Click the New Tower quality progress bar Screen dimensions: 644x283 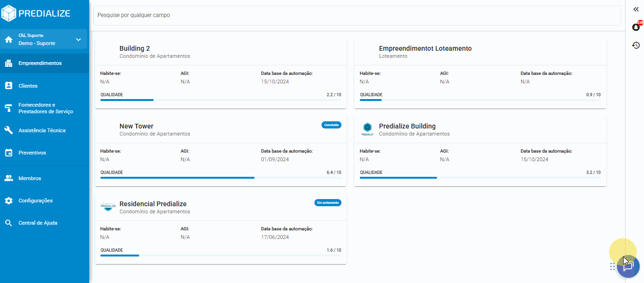(x=221, y=178)
